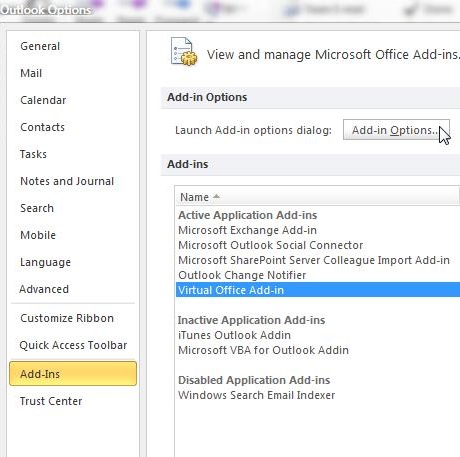Viewport: 460px width, 457px height.
Task: Click the selected Virtual Office Add-in row
Action: click(x=318, y=290)
